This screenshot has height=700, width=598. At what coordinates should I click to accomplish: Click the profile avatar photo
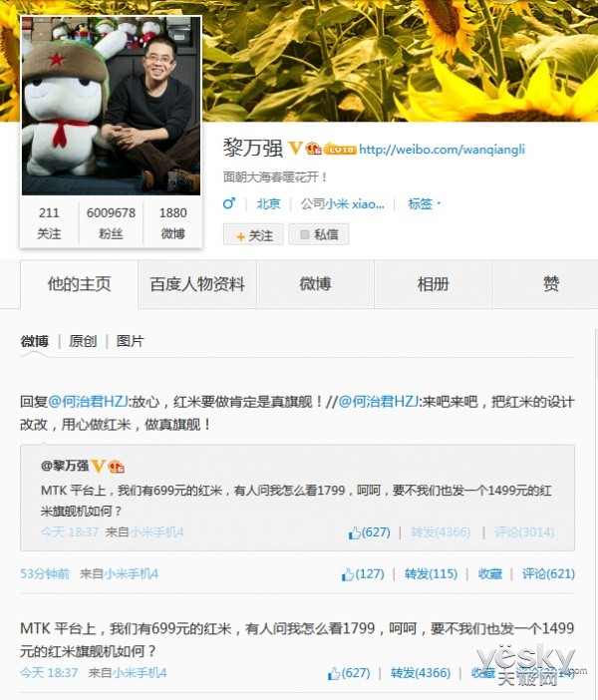pyautogui.click(x=111, y=106)
